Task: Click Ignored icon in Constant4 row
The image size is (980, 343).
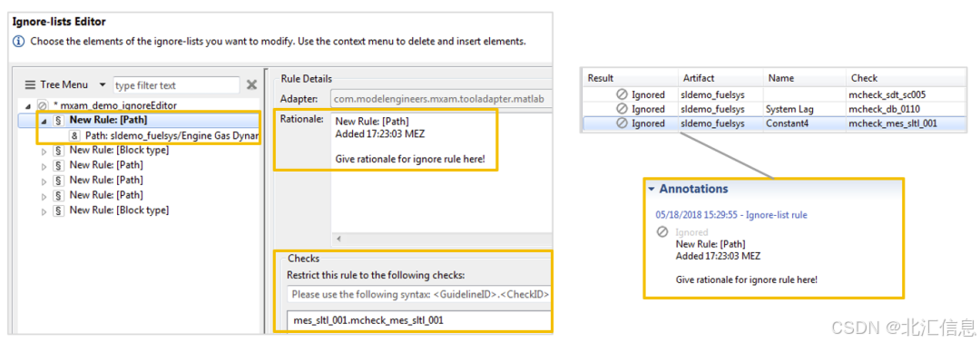Action: click(622, 123)
